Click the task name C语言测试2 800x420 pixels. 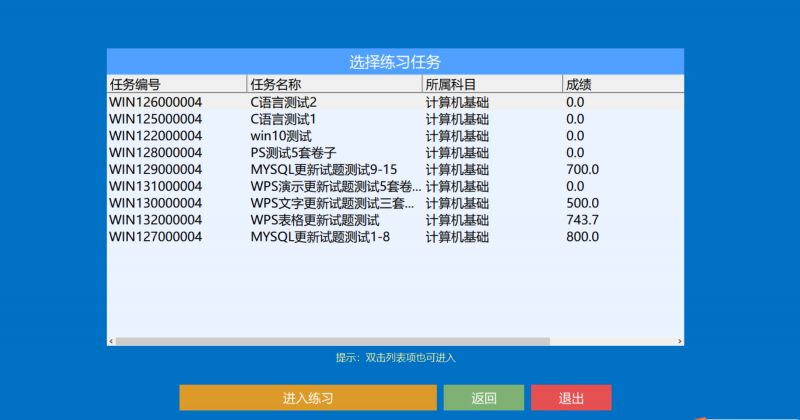click(283, 102)
